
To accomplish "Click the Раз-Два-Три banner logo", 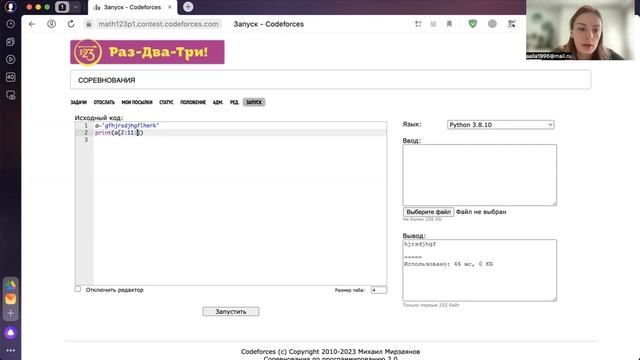I will (x=147, y=52).
